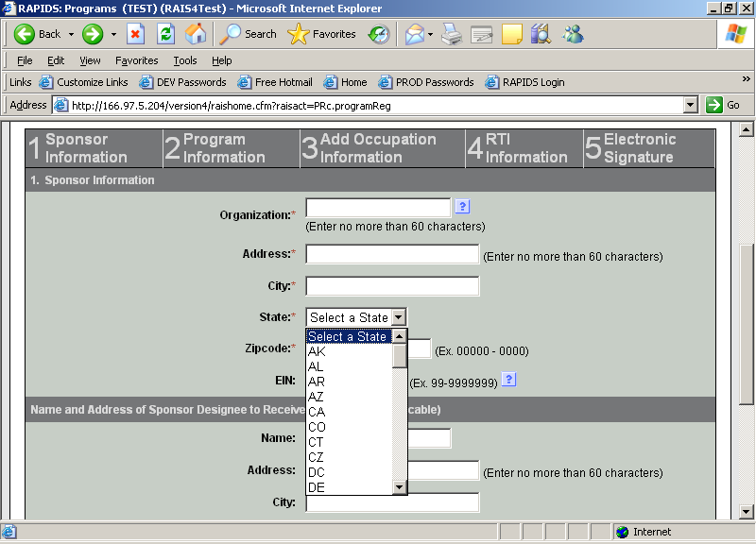Screen dimensions: 756x544
Task: Switch to the 4 RTI Information tab
Action: 524,148
